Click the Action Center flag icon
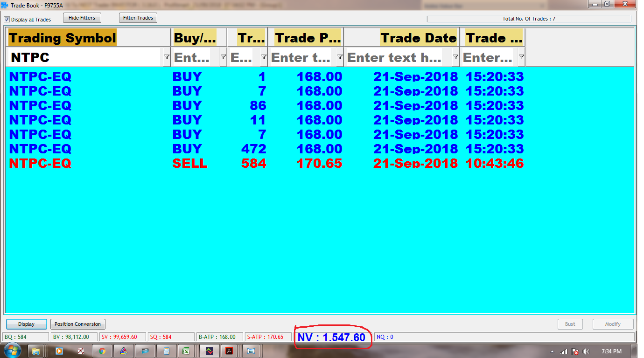The width and height of the screenshot is (644, 358). [x=575, y=351]
